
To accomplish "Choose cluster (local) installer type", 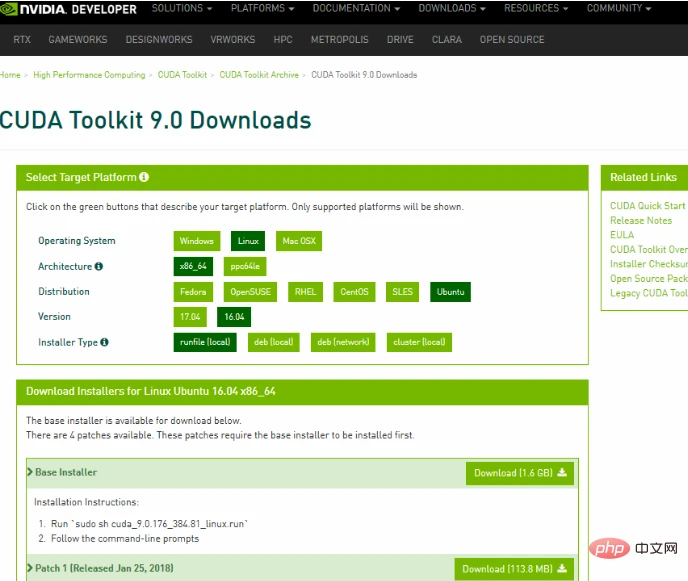I will (419, 342).
